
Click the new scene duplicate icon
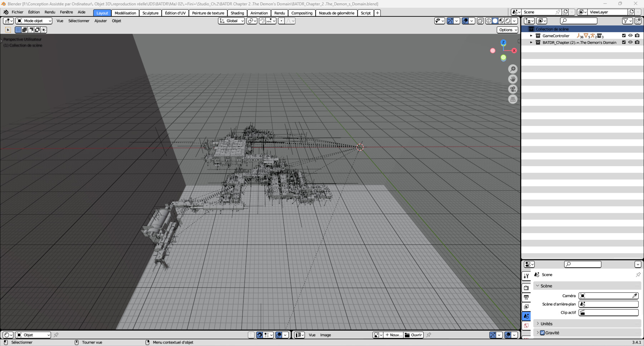click(565, 12)
